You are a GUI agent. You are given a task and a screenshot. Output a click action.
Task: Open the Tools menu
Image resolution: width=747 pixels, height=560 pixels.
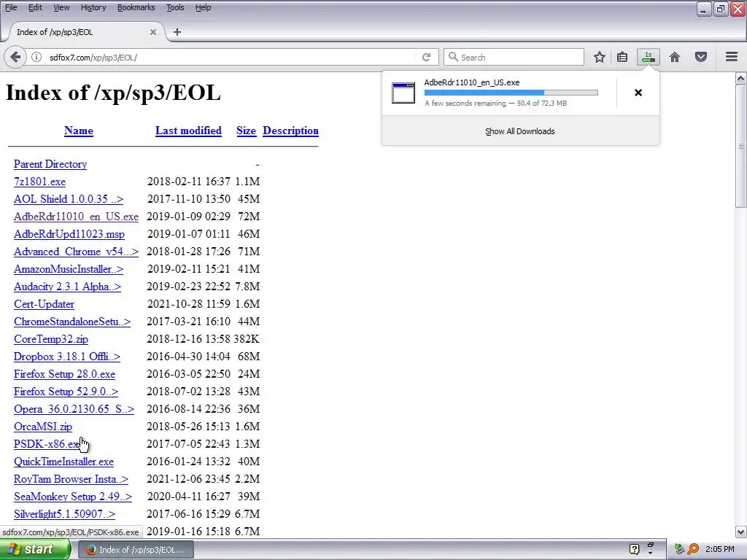pyautogui.click(x=175, y=7)
